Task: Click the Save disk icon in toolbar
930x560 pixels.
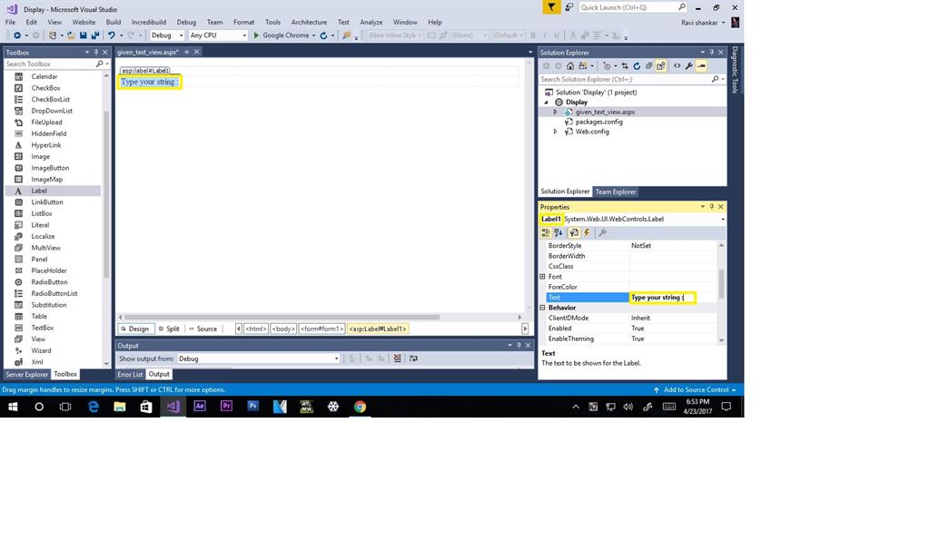Action: point(83,35)
